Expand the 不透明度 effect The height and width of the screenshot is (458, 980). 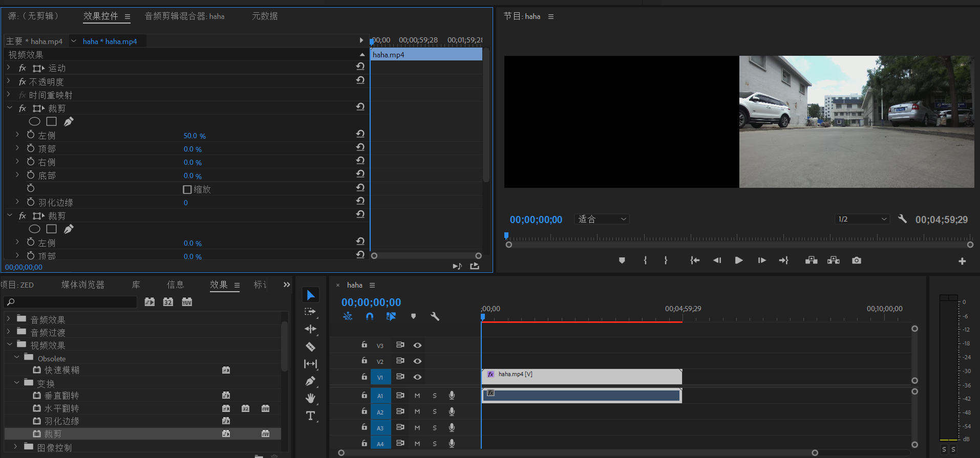[9, 81]
